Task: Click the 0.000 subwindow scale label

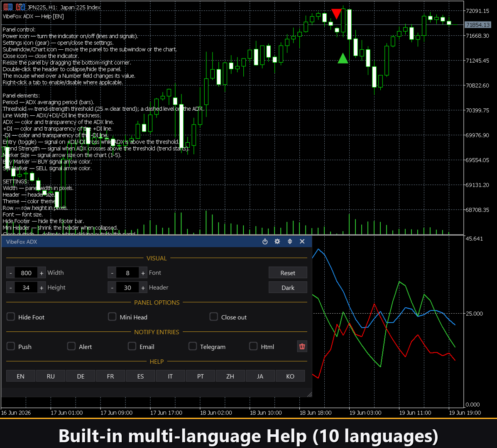Action: pyautogui.click(x=473, y=404)
